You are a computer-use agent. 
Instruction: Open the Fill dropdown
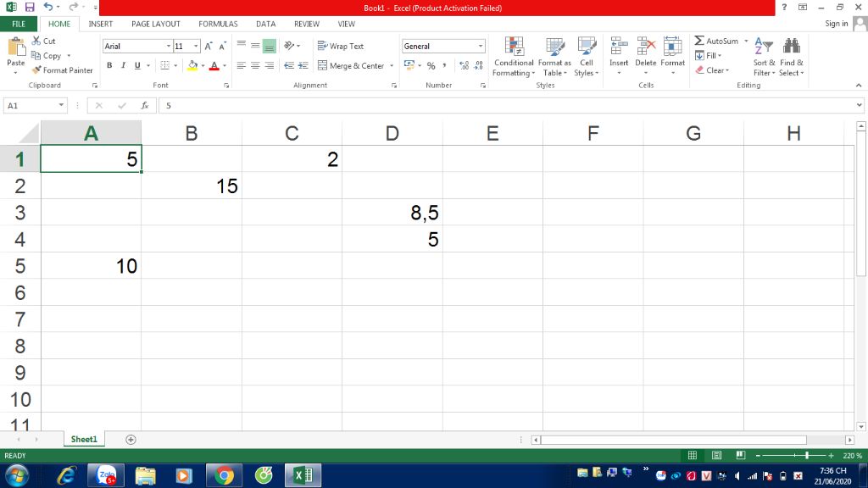coord(709,55)
